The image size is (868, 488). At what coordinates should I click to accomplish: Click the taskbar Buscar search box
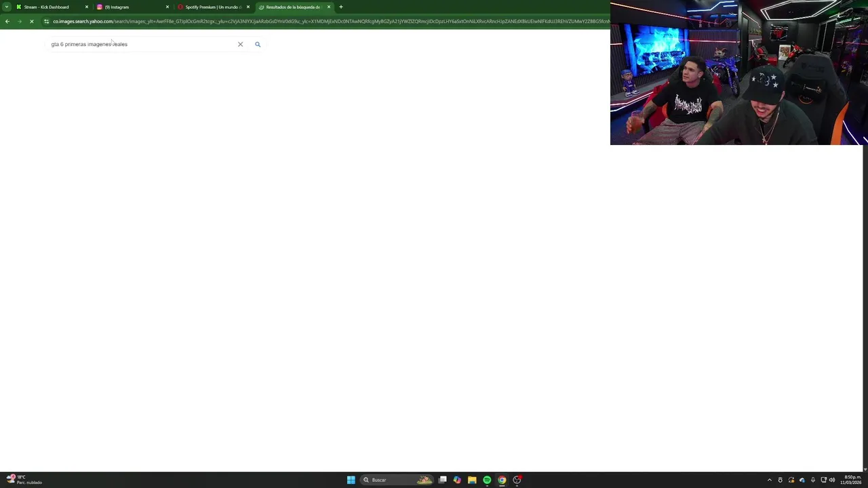pyautogui.click(x=397, y=480)
